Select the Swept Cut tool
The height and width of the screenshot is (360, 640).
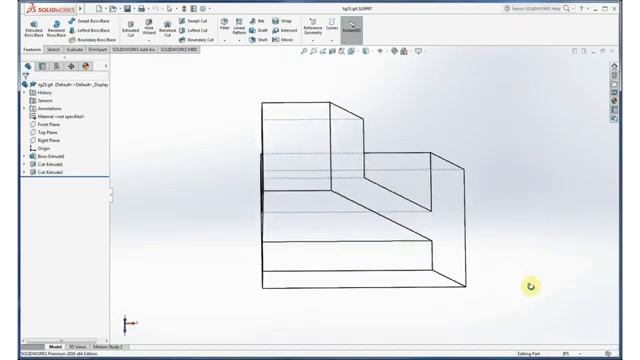point(193,21)
